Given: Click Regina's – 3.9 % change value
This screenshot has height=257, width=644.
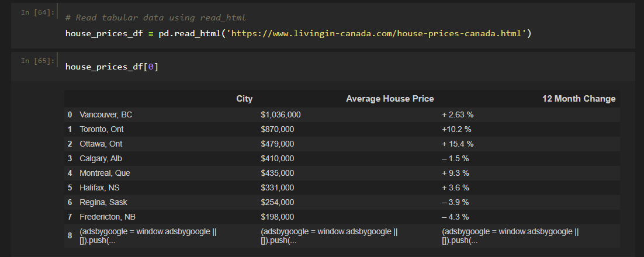Looking at the screenshot, I should (x=455, y=202).
